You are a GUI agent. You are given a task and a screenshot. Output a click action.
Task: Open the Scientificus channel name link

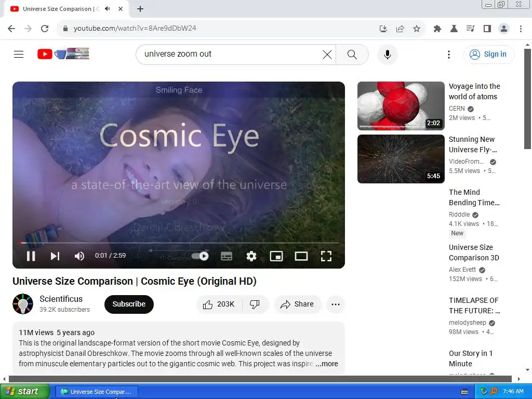pyautogui.click(x=61, y=299)
